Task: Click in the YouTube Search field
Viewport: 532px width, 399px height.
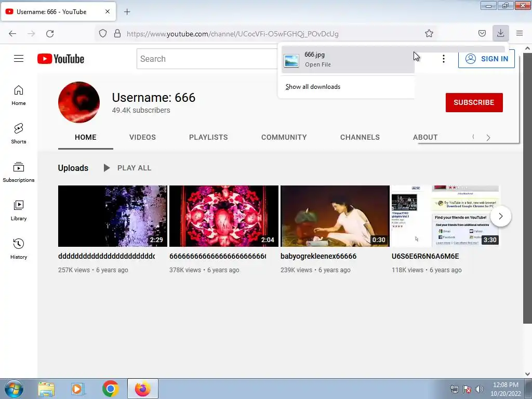Action: click(x=207, y=59)
